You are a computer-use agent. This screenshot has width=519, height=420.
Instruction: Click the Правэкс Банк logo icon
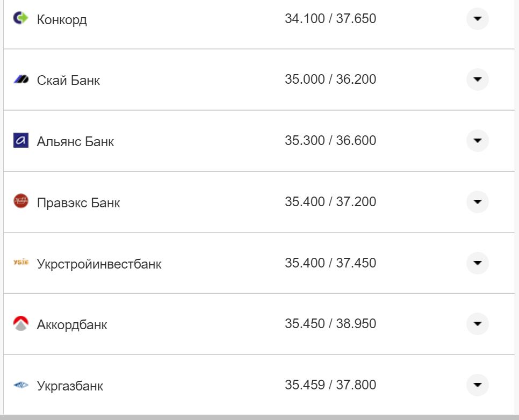pos(20,202)
